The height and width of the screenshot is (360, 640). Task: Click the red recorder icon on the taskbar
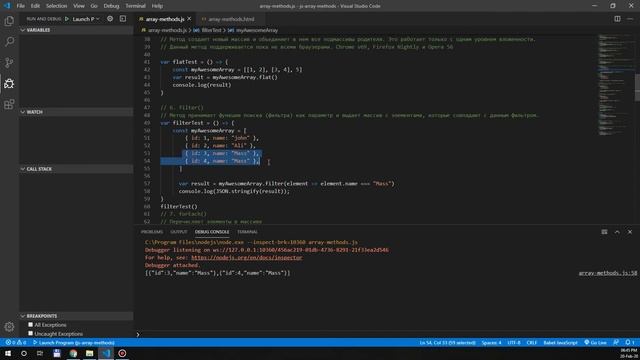[x=122, y=353]
